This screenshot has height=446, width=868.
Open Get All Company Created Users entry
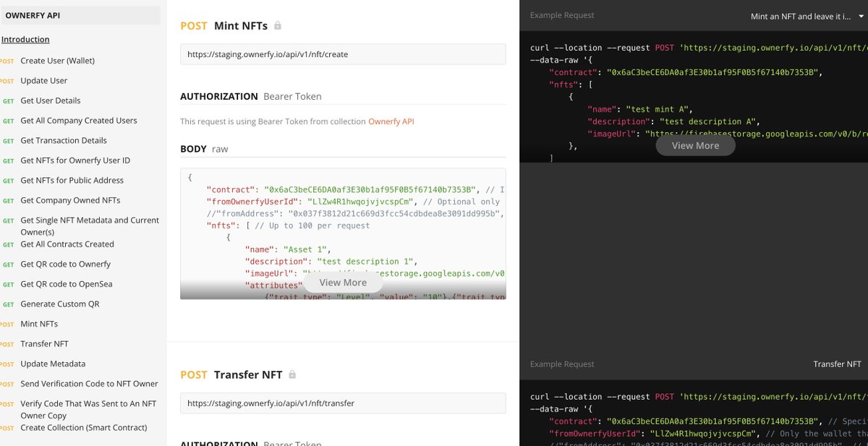[79, 121]
